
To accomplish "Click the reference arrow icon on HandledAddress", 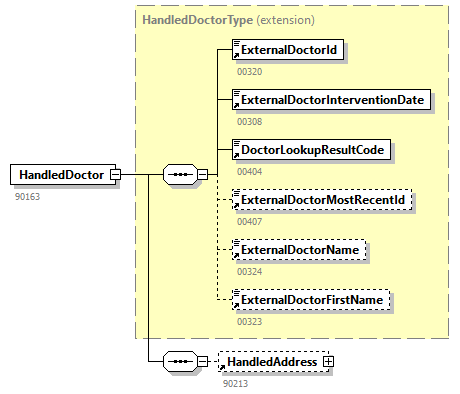I will pyautogui.click(x=222, y=367).
